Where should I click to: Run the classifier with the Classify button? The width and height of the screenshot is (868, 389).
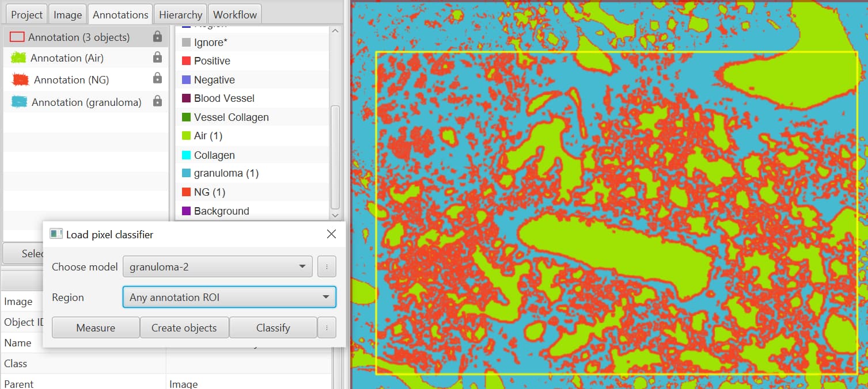273,327
